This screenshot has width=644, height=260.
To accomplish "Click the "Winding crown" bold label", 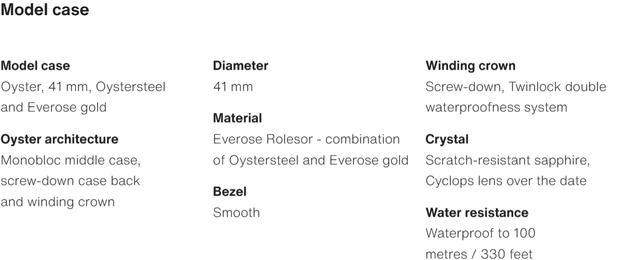I will point(470,66).
